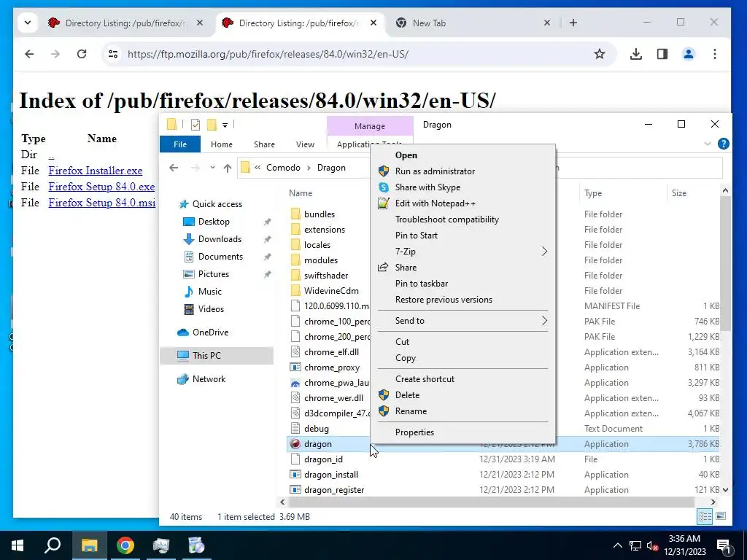The height and width of the screenshot is (560, 747).
Task: Switch to details view icon
Action: [705, 516]
